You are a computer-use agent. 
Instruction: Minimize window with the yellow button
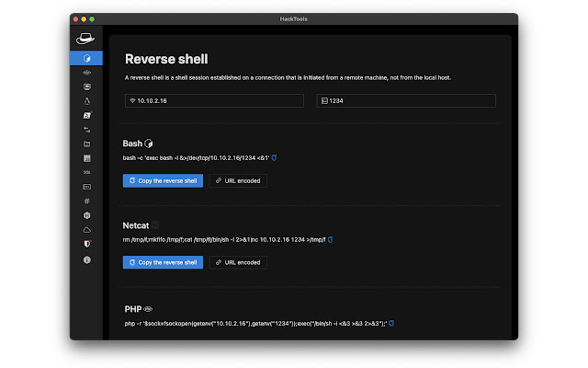coord(84,19)
